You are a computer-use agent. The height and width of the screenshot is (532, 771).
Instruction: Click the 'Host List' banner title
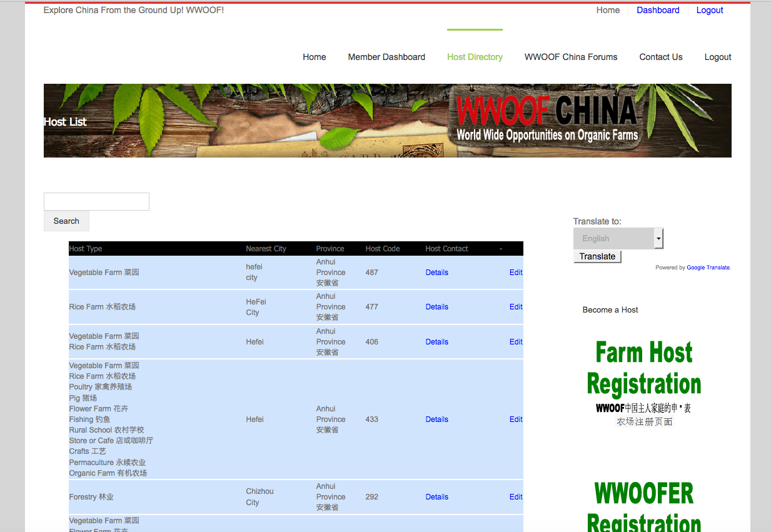pyautogui.click(x=65, y=122)
